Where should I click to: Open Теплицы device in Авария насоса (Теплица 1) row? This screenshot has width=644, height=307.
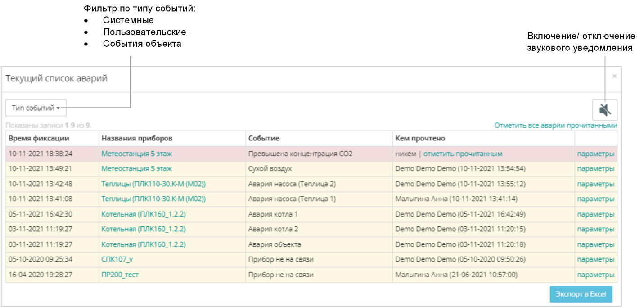coord(153,199)
